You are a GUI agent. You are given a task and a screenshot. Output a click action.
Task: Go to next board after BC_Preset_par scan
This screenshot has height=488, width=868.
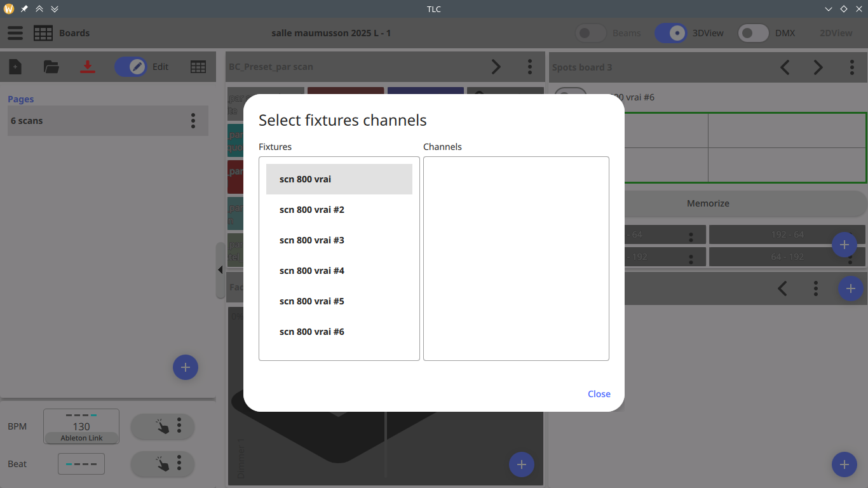point(496,67)
